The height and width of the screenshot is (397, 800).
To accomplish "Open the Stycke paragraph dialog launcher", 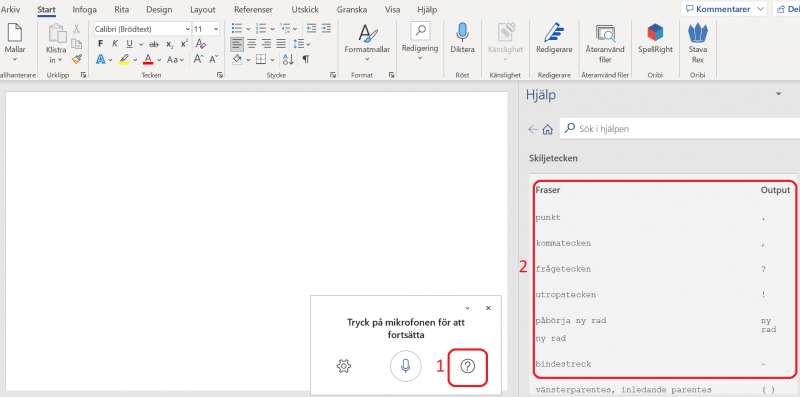I will [333, 75].
